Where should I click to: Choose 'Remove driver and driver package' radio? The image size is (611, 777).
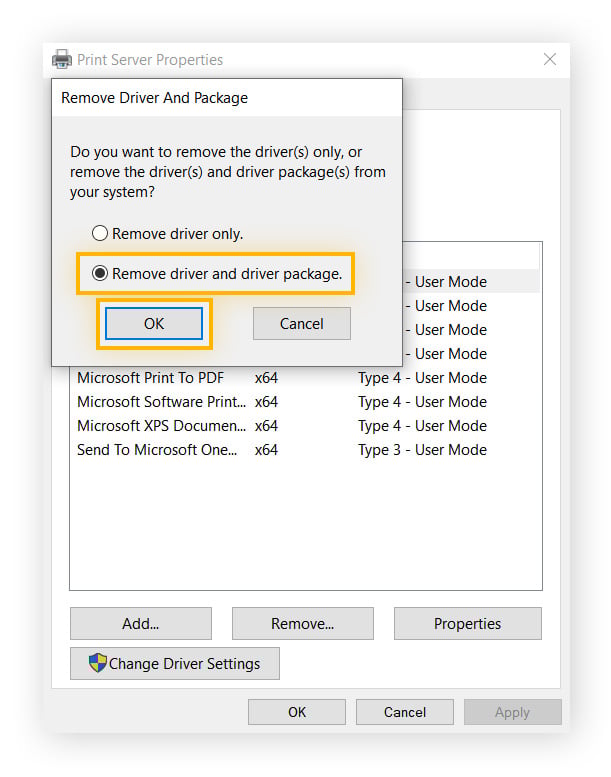[100, 273]
